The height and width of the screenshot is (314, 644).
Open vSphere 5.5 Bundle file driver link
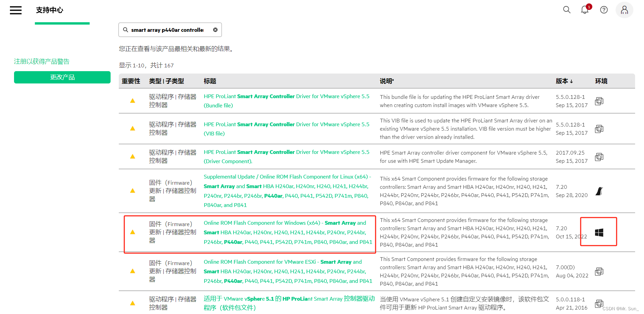pyautogui.click(x=287, y=101)
